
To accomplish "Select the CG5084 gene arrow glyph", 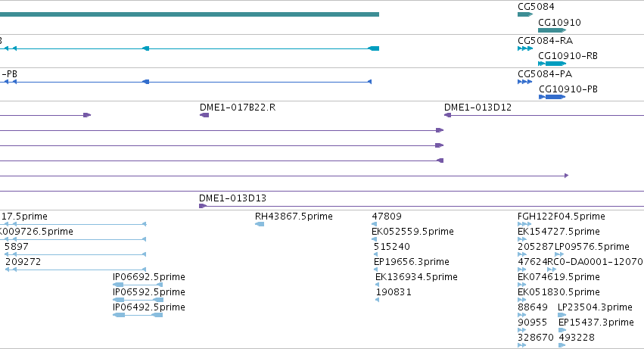I will (x=525, y=14).
